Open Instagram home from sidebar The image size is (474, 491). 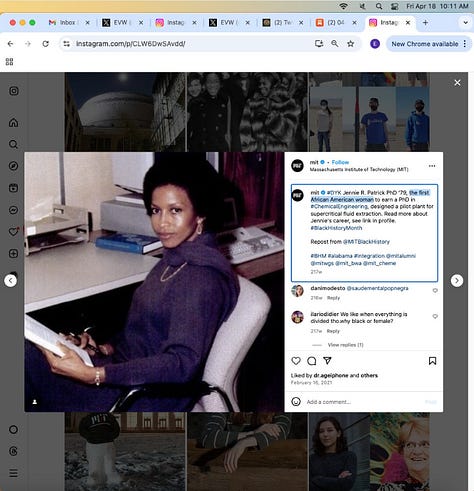[13, 122]
